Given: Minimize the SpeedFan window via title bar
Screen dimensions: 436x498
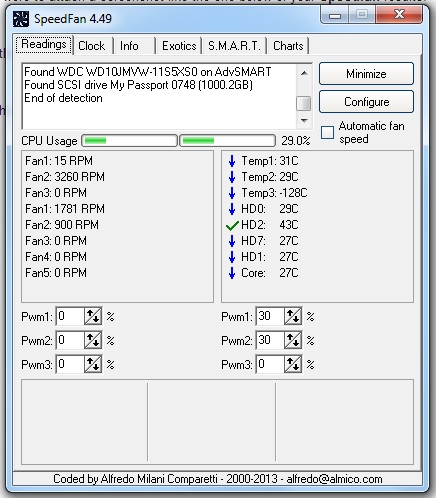Looking at the screenshot, I should coord(335,15).
